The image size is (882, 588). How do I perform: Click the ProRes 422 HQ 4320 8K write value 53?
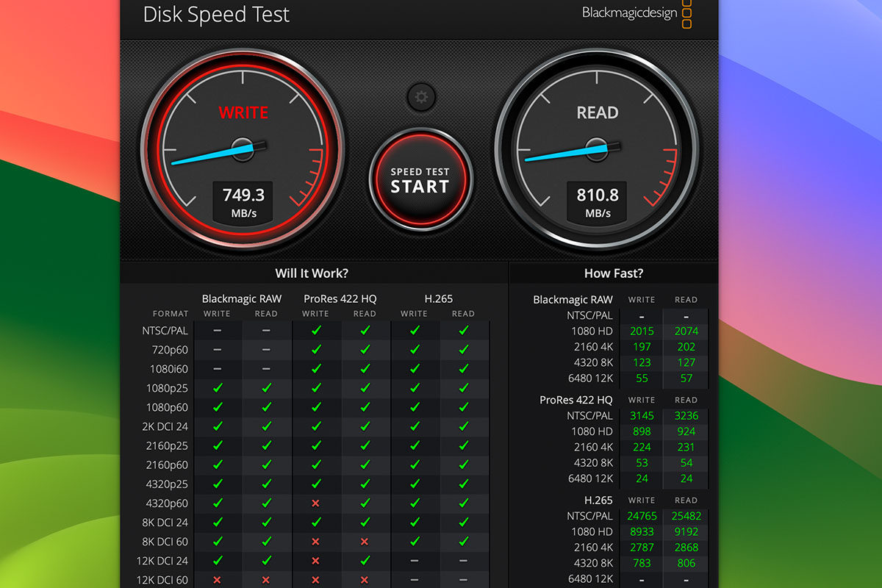coord(642,463)
